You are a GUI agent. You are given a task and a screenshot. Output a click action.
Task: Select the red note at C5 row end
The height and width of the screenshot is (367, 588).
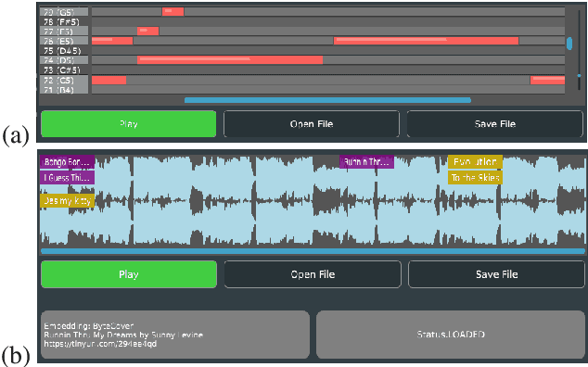pyautogui.click(x=547, y=80)
